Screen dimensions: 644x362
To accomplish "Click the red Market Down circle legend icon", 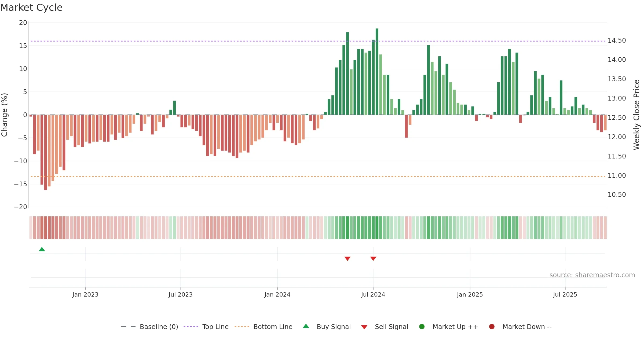I will [x=492, y=327].
